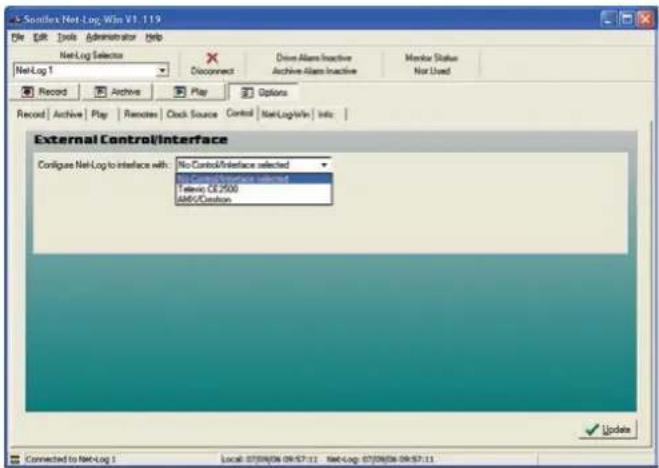
Task: Click the application icon in title bar
Action: (16, 19)
